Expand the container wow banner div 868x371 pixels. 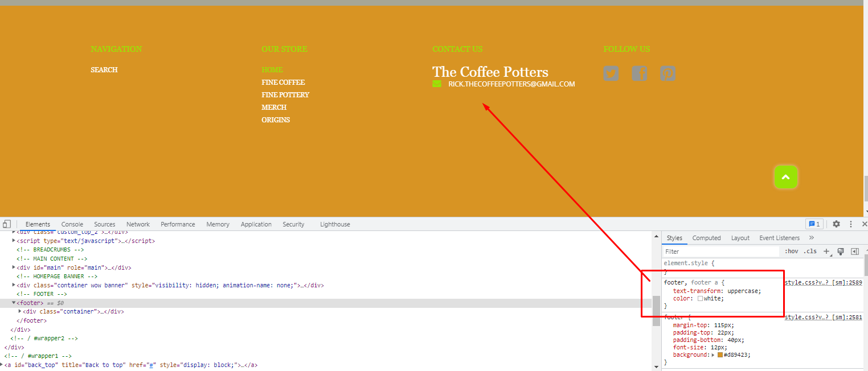[x=14, y=285]
